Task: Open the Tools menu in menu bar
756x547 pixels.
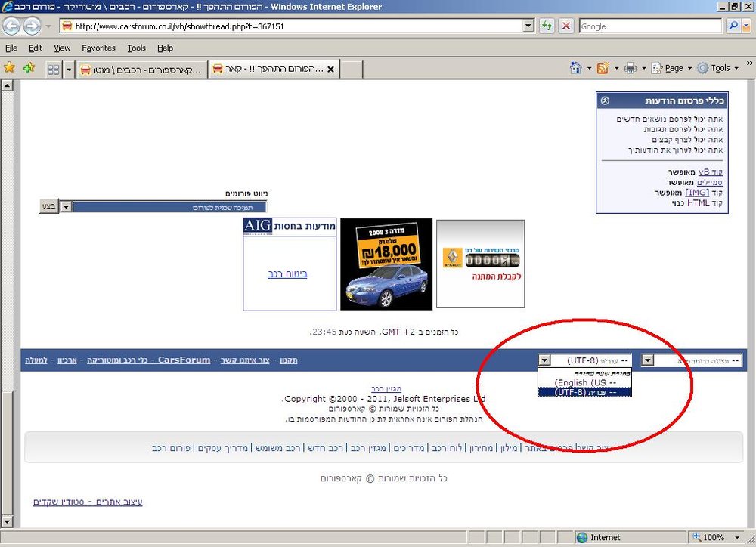Action: [136, 48]
